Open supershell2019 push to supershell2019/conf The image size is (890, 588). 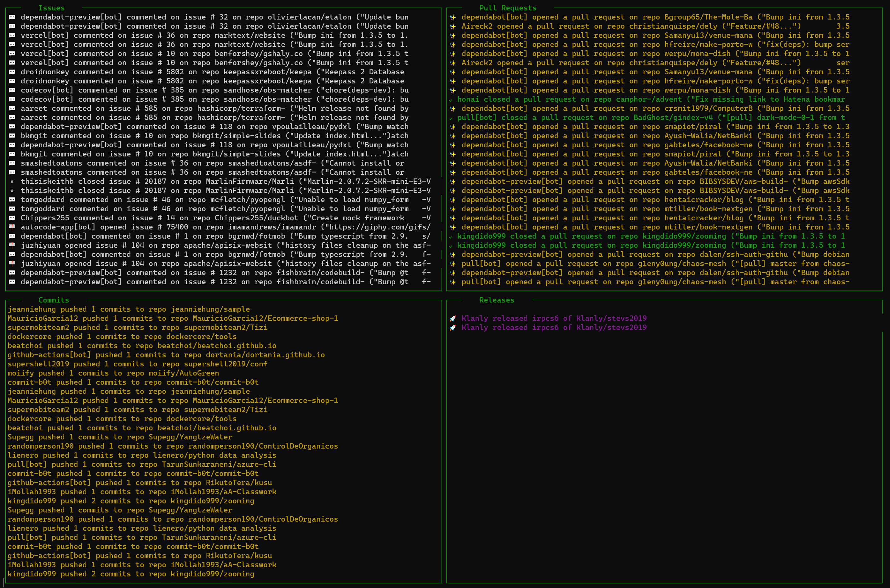(137, 364)
